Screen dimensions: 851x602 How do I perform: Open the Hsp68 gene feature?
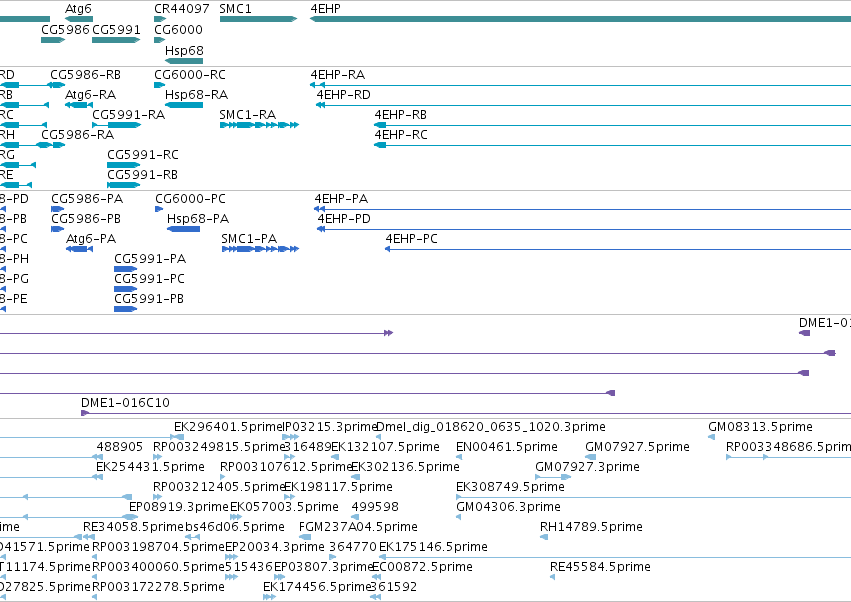[x=184, y=61]
